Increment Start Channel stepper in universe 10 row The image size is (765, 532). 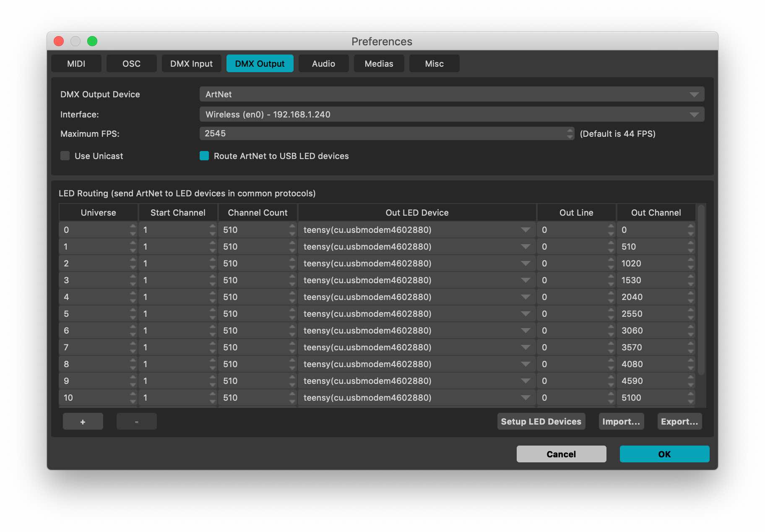point(213,394)
